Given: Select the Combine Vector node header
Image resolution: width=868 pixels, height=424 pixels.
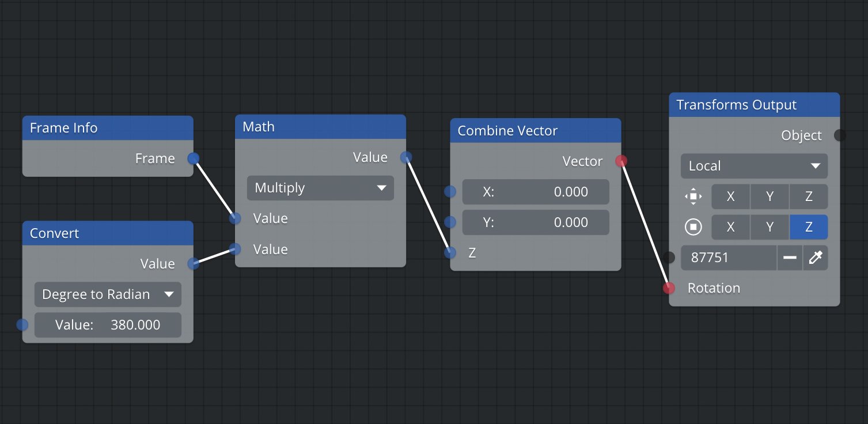Looking at the screenshot, I should coord(536,131).
